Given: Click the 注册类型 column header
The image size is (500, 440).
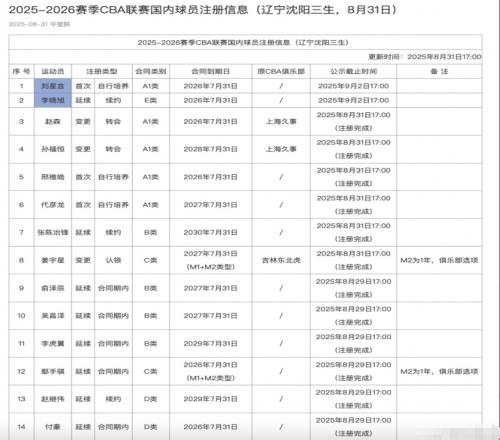Looking at the screenshot, I should (102, 71).
